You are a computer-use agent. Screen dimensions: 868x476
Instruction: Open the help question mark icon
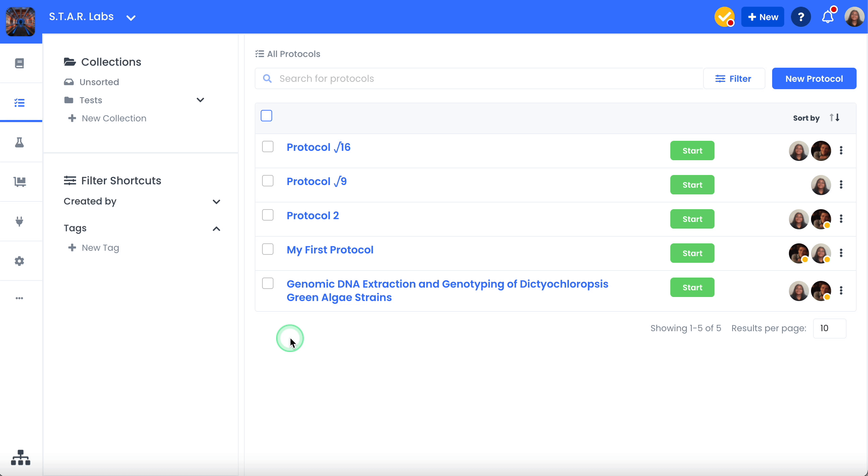(801, 16)
